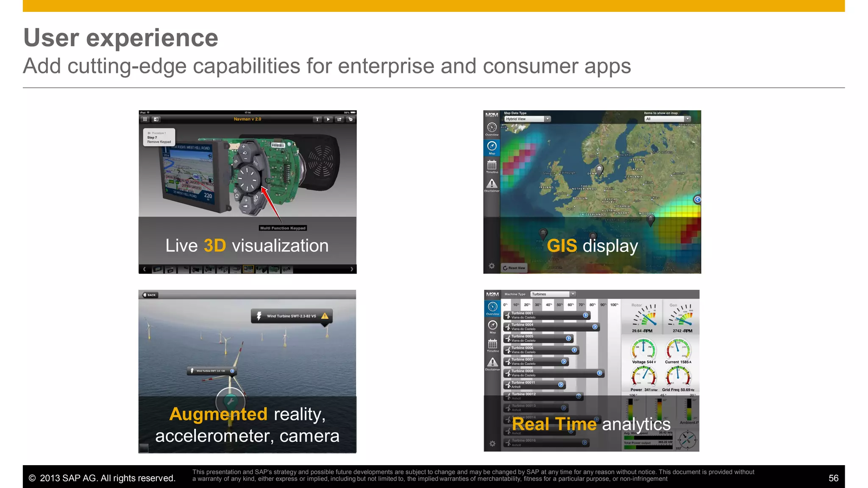Click the gear icon in GIS map sidebar
868x488 pixels.
click(492, 266)
